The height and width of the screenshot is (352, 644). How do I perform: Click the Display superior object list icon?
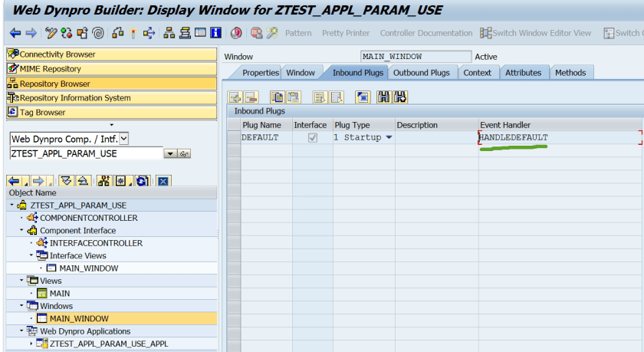(x=104, y=181)
